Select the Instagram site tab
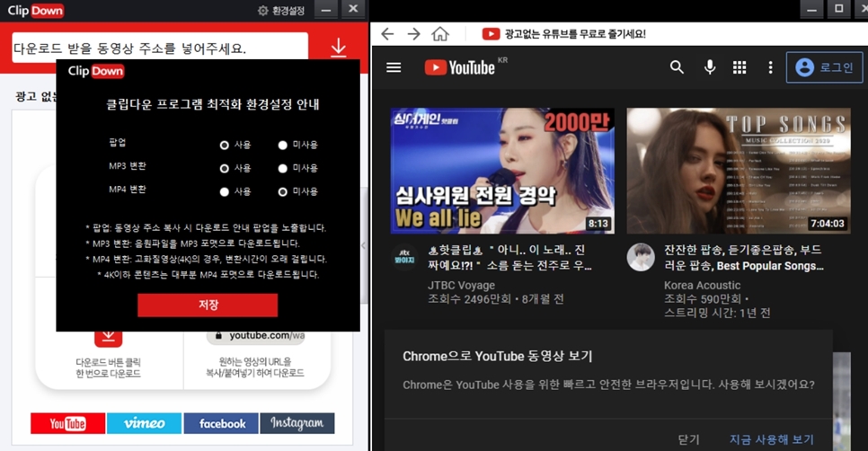The width and height of the screenshot is (868, 451). pyautogui.click(x=297, y=423)
